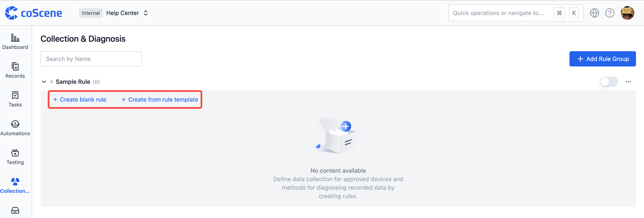Toggle the Sample Rule switch on
Screen dimensions: 644x218
coord(609,82)
